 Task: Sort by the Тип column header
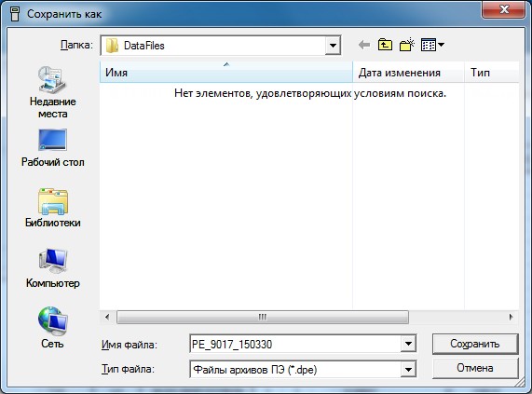tap(492, 72)
